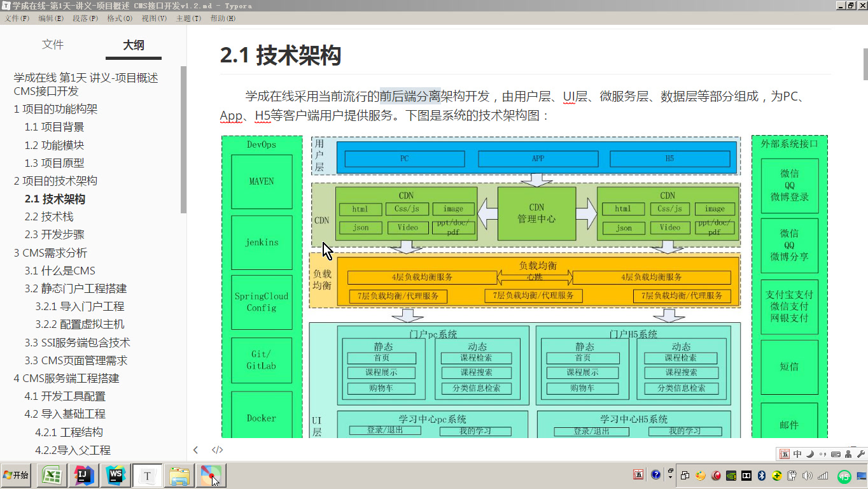Jump to 2.3 开发步骤 in outline
Screen dimensions: 868x489
(54, 234)
